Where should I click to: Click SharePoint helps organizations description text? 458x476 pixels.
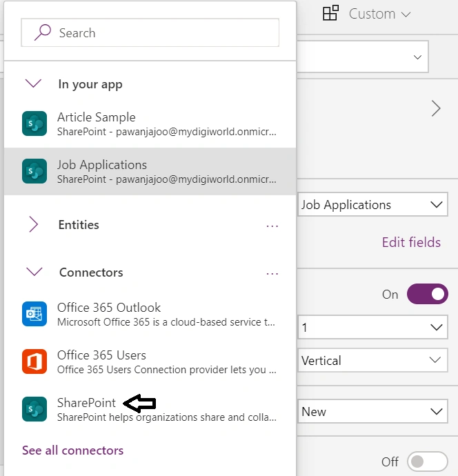(167, 417)
